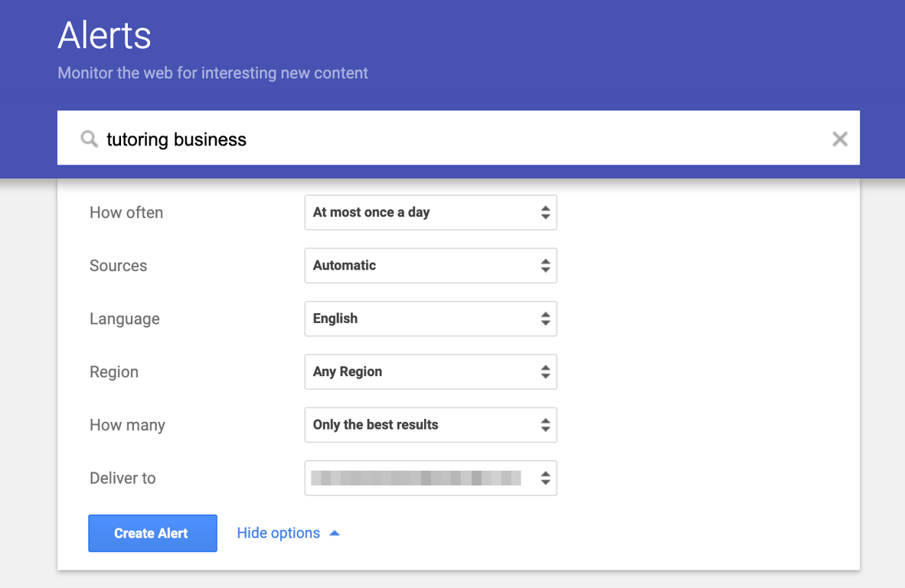Image resolution: width=905 pixels, height=588 pixels.
Task: Click the stepper arrows beside How many
Action: (546, 425)
